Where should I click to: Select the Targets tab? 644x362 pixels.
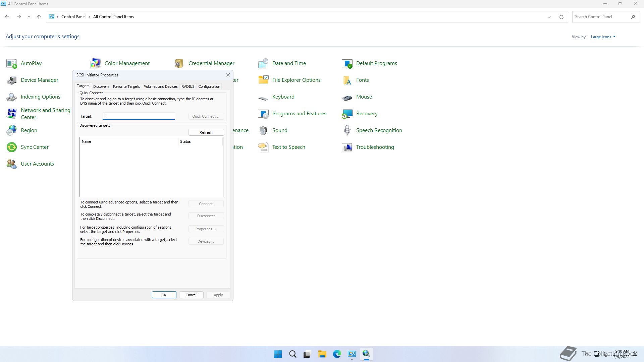click(x=83, y=86)
